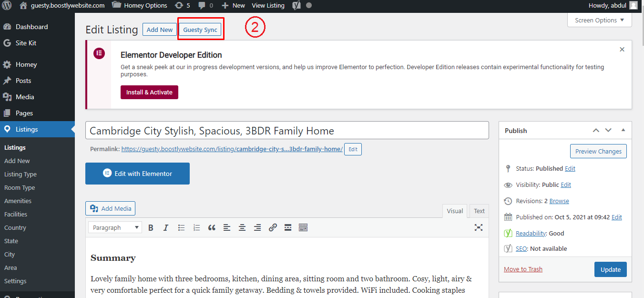644x298 pixels.
Task: Edit the Public visibility setting
Action: [566, 185]
